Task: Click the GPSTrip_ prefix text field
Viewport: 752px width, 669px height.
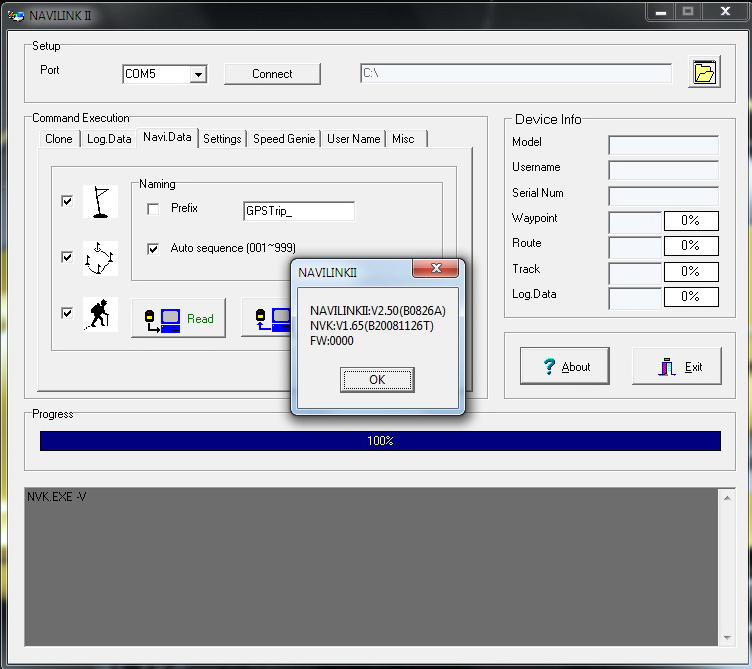Action: coord(299,211)
